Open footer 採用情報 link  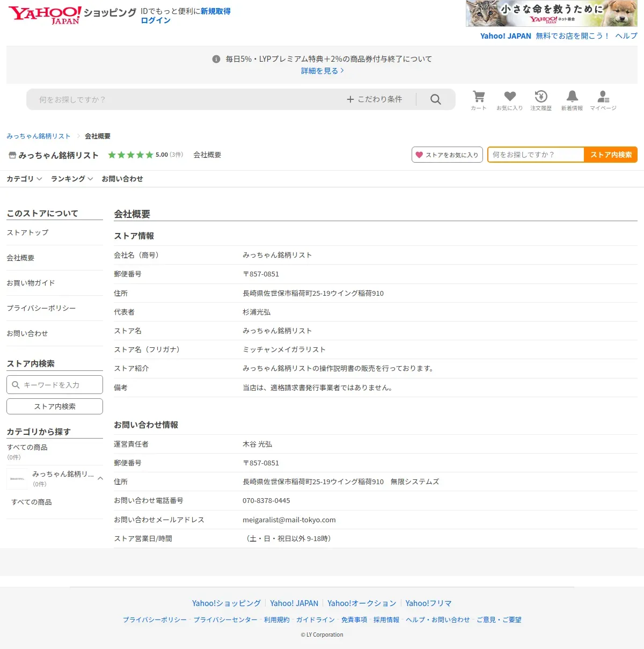386,619
